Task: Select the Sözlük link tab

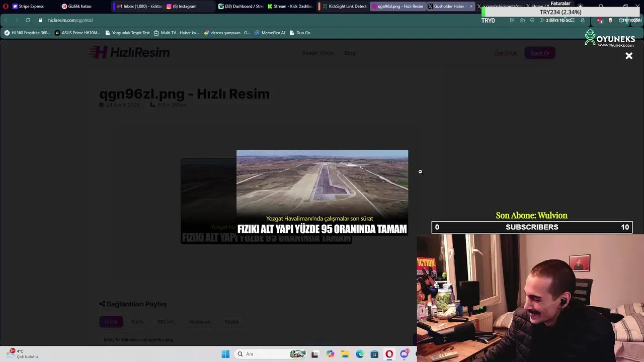Action: point(232,322)
